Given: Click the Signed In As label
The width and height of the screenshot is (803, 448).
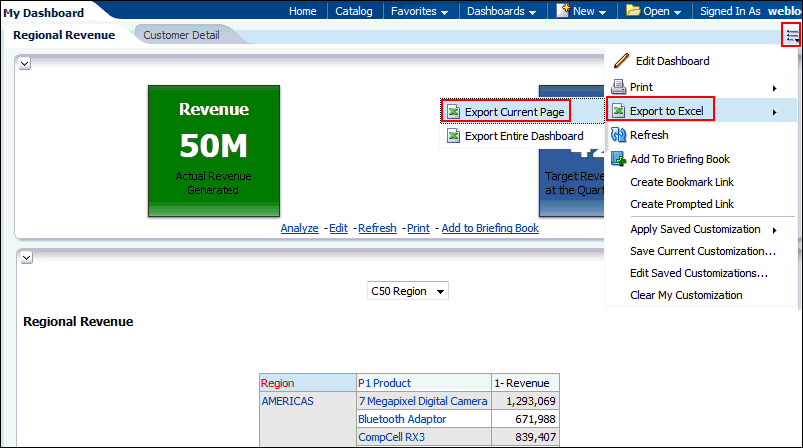Looking at the screenshot, I should pyautogui.click(x=730, y=11).
